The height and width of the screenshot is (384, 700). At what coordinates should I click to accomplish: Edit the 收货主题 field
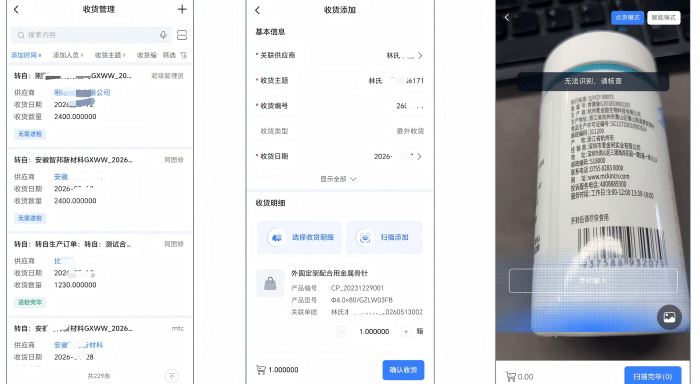click(x=340, y=81)
